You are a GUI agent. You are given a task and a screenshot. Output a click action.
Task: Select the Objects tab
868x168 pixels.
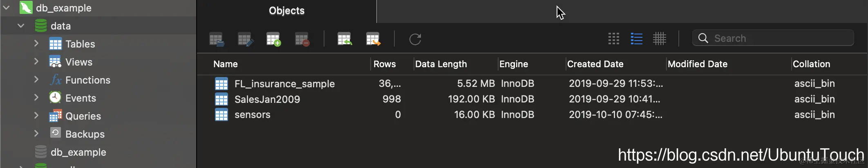286,11
